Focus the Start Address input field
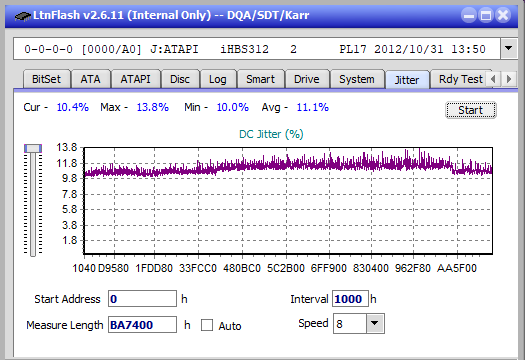 pos(142,299)
